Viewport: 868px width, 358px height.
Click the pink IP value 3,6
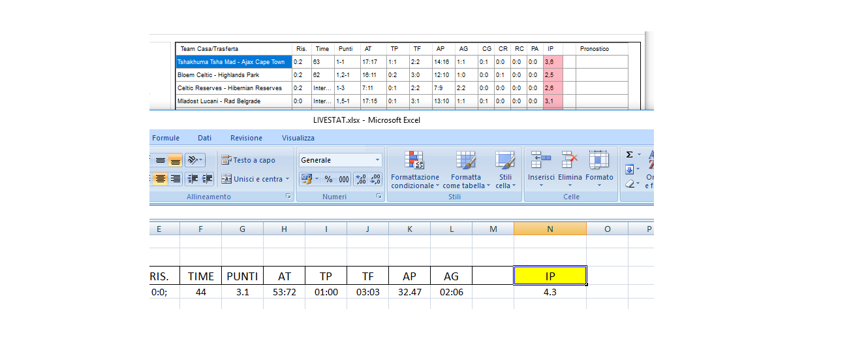click(x=552, y=62)
